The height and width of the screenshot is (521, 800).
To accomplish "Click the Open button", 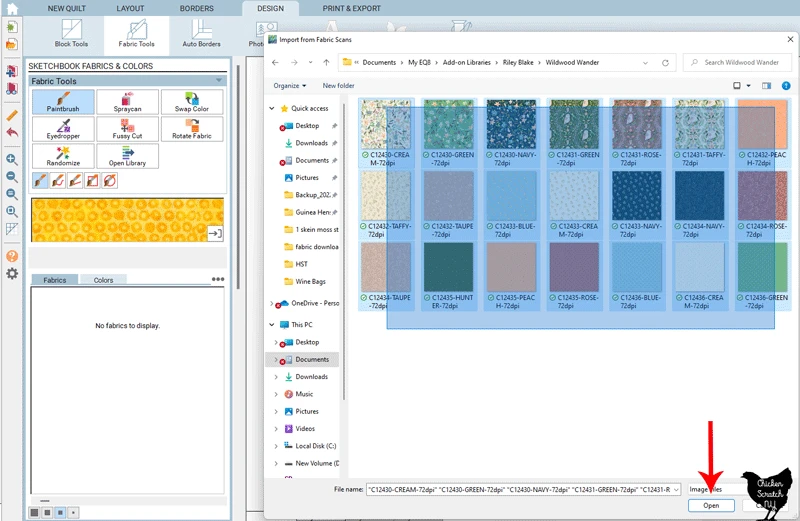I will [711, 505].
